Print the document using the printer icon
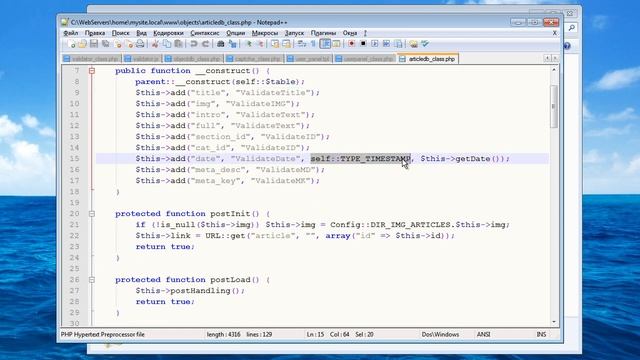The image size is (640, 360). pos(140,44)
